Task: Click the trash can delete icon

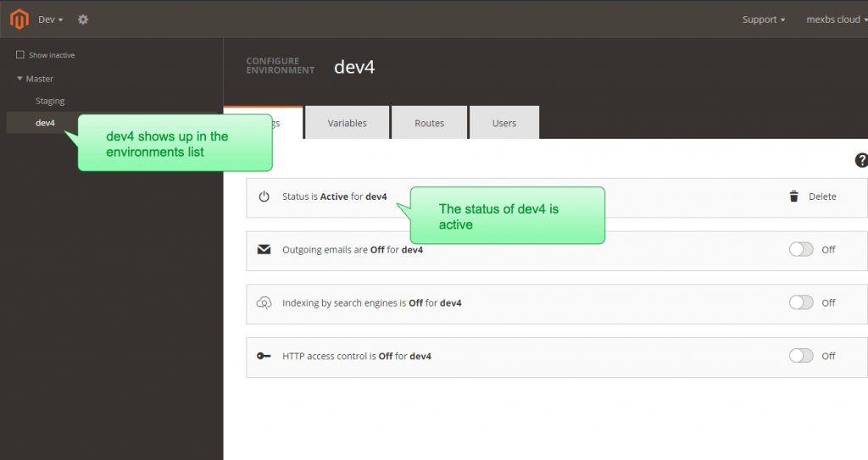Action: [793, 196]
